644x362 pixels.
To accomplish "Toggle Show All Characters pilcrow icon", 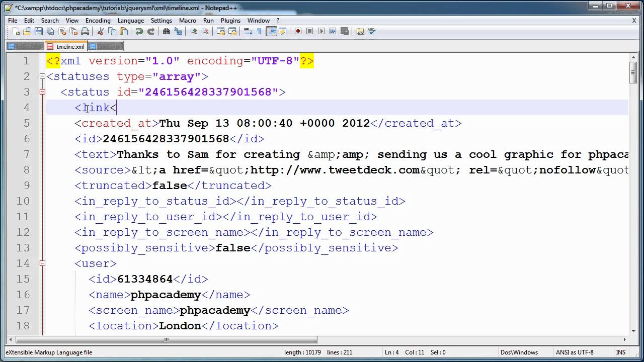I will (259, 31).
